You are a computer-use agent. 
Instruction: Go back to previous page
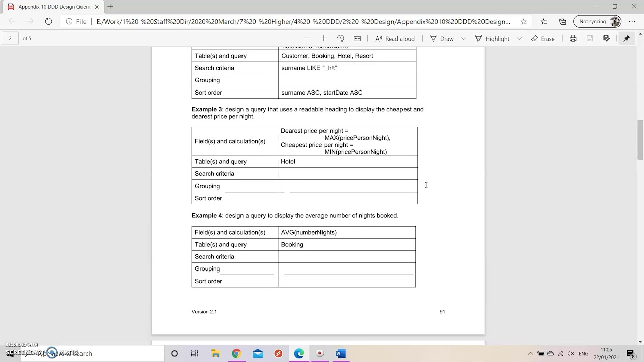point(12,21)
